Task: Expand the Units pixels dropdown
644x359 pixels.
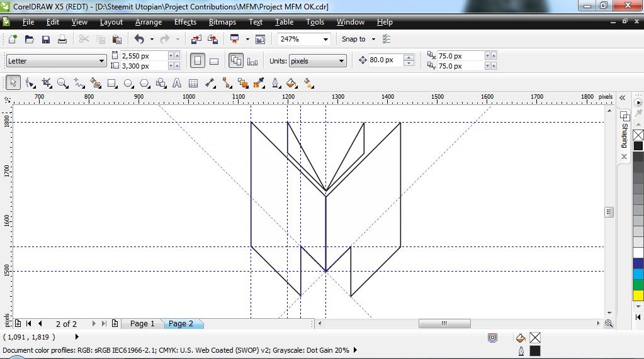Action: pyautogui.click(x=341, y=61)
